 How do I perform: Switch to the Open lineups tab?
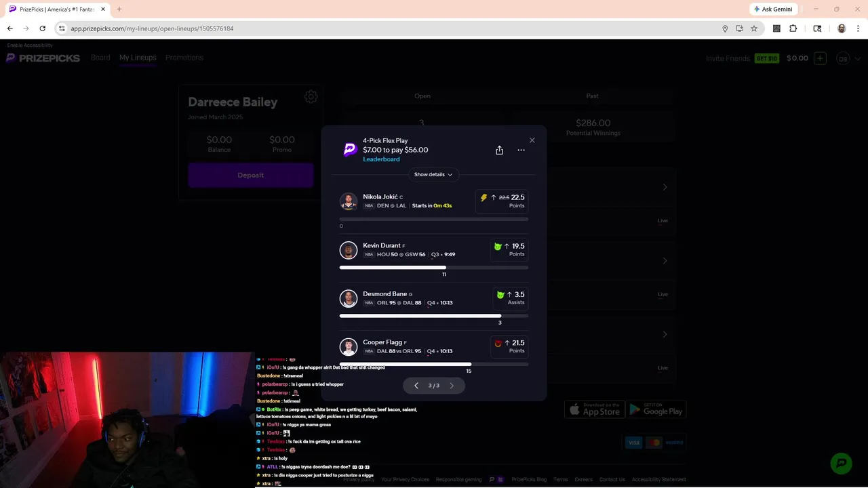coord(422,96)
